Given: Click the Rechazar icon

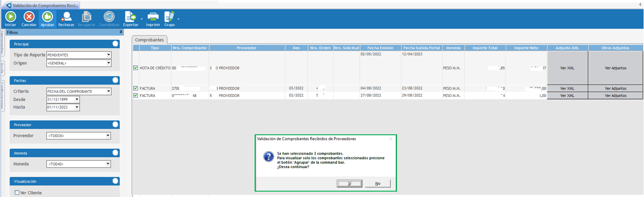Looking at the screenshot, I should (x=66, y=17).
